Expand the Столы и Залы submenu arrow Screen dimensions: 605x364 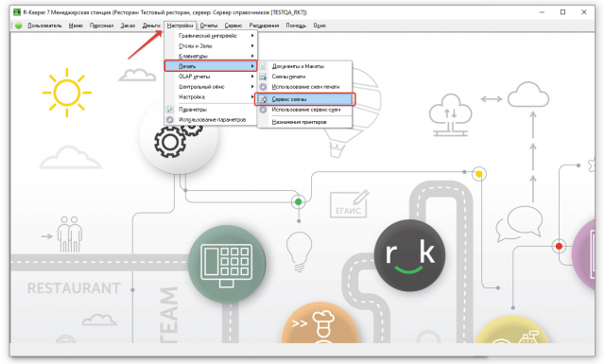tap(252, 46)
